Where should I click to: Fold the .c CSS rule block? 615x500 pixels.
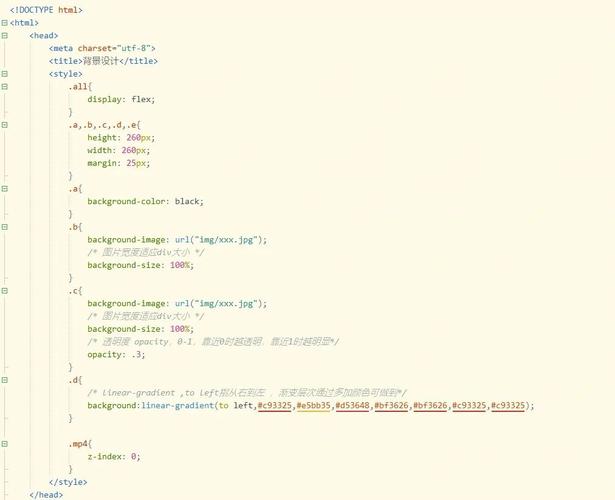(5, 290)
